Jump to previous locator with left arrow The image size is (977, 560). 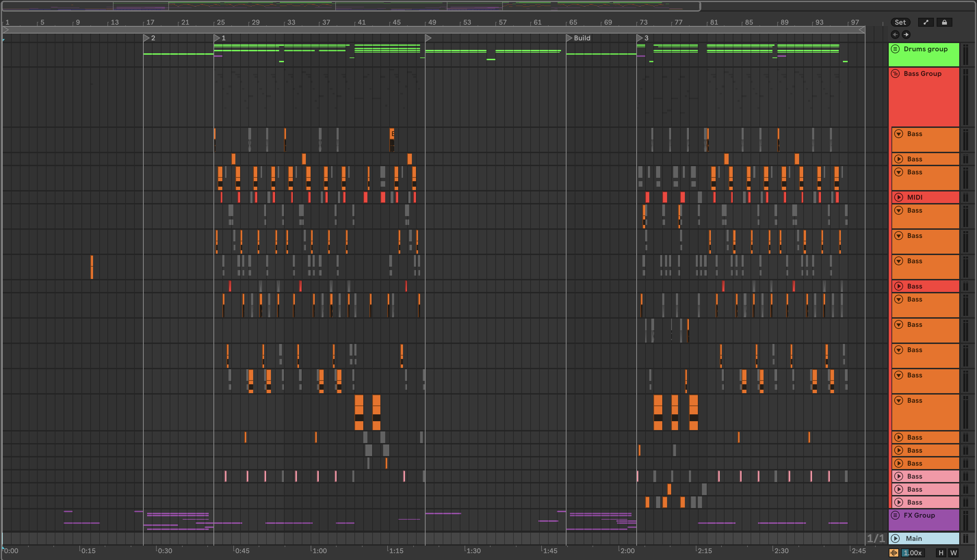895,35
